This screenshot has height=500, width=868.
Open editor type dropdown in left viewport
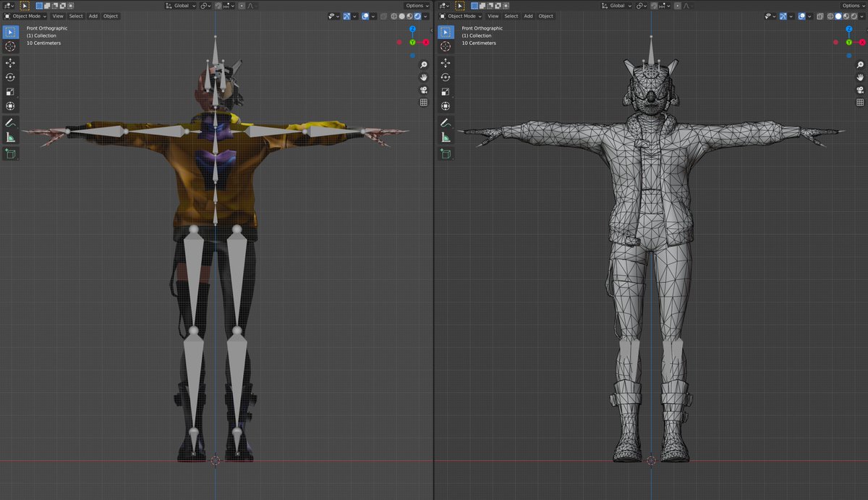point(9,6)
